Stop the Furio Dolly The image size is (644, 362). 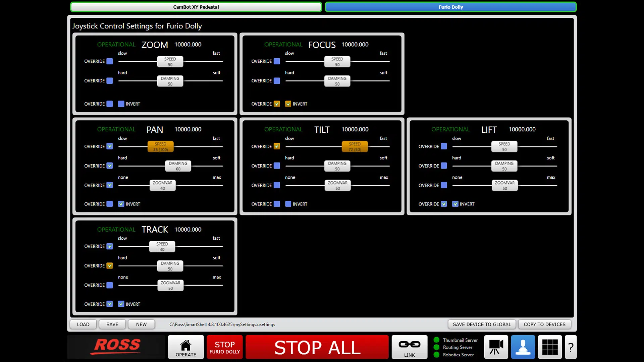(x=225, y=347)
